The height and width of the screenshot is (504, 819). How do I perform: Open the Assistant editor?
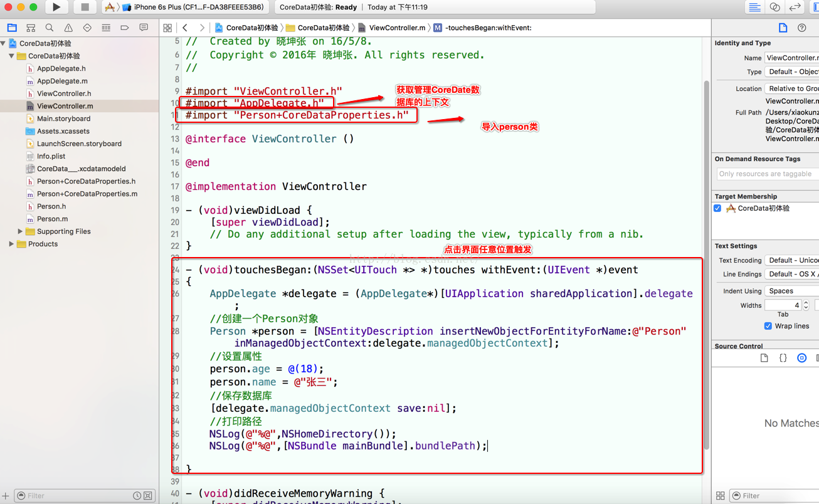(x=775, y=8)
